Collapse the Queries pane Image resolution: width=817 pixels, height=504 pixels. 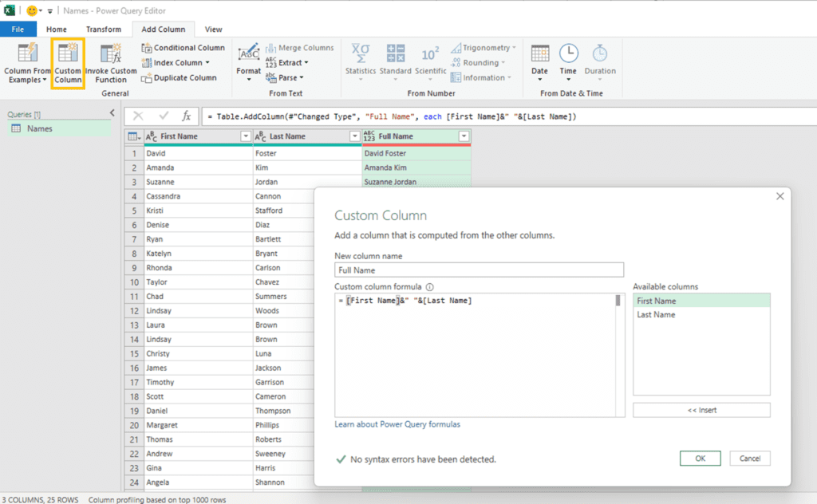tap(112, 113)
